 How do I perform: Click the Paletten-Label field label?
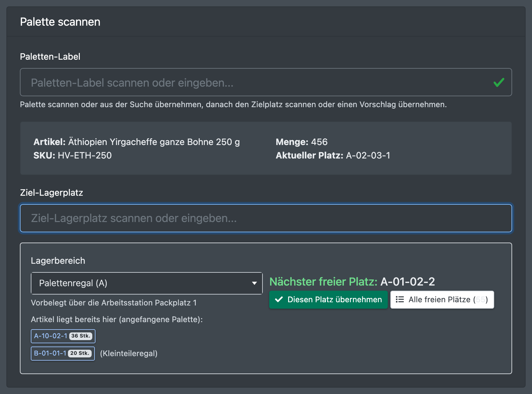50,57
